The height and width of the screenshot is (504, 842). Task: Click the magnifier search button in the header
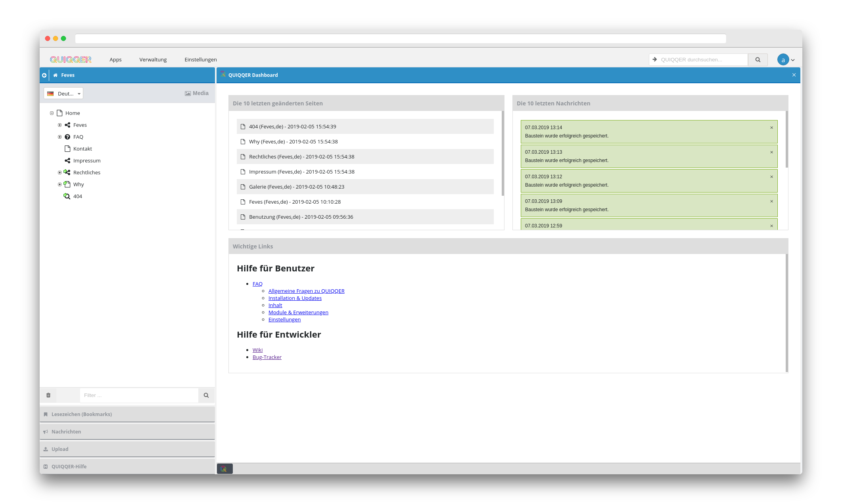(758, 59)
